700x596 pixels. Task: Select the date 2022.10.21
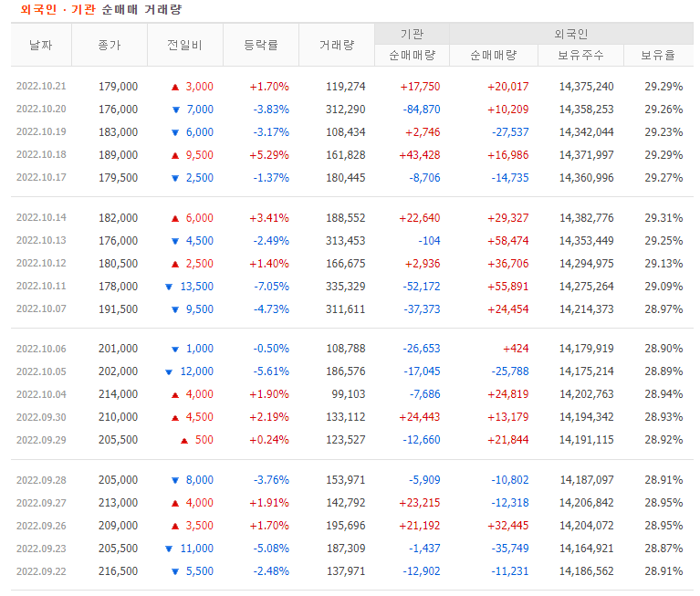point(41,86)
